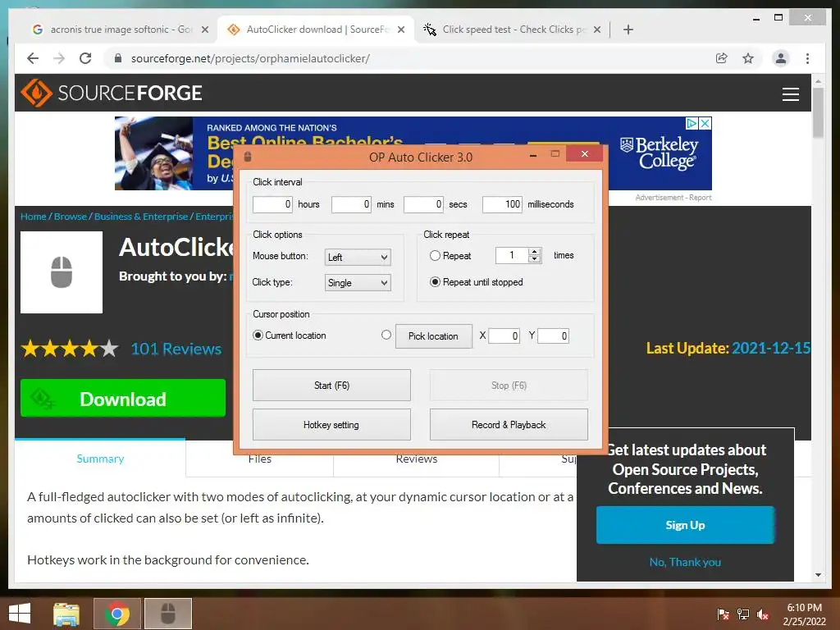The width and height of the screenshot is (840, 630).
Task: Click the mins input field
Action: [x=351, y=204]
